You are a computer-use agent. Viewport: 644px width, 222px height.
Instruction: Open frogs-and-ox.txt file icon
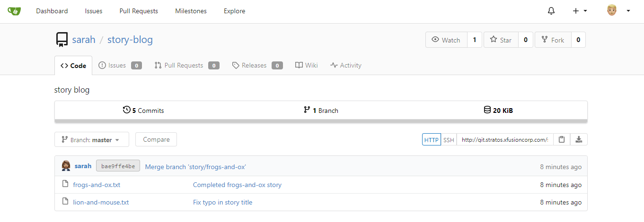tap(66, 185)
